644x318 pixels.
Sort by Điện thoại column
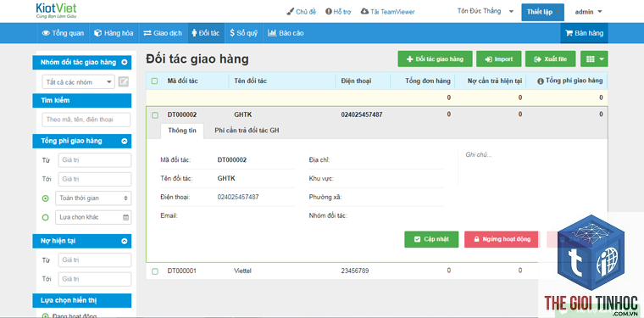coord(356,81)
